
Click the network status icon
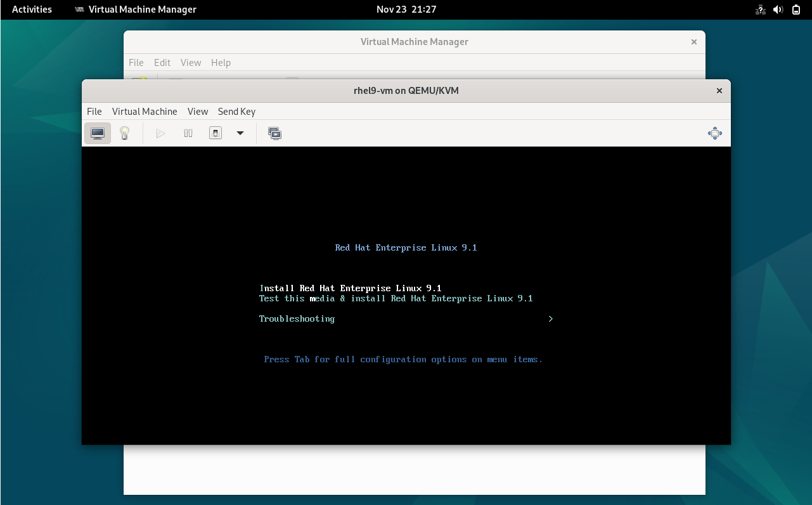coord(761,10)
